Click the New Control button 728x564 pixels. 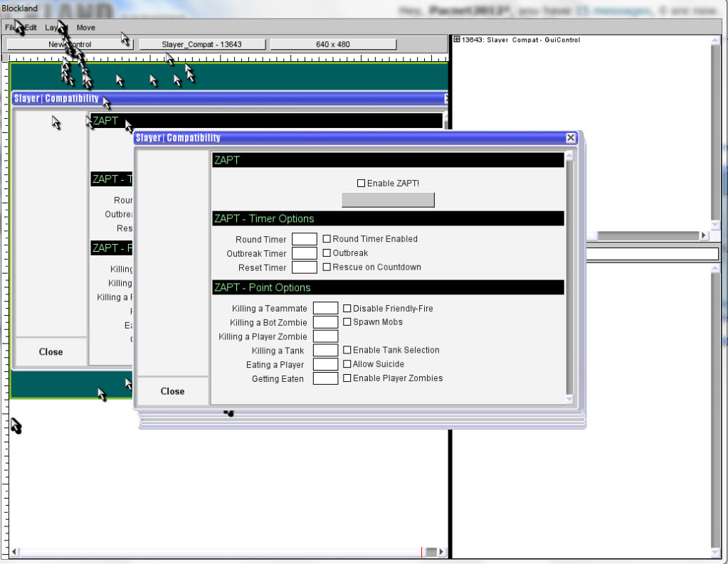(70, 44)
